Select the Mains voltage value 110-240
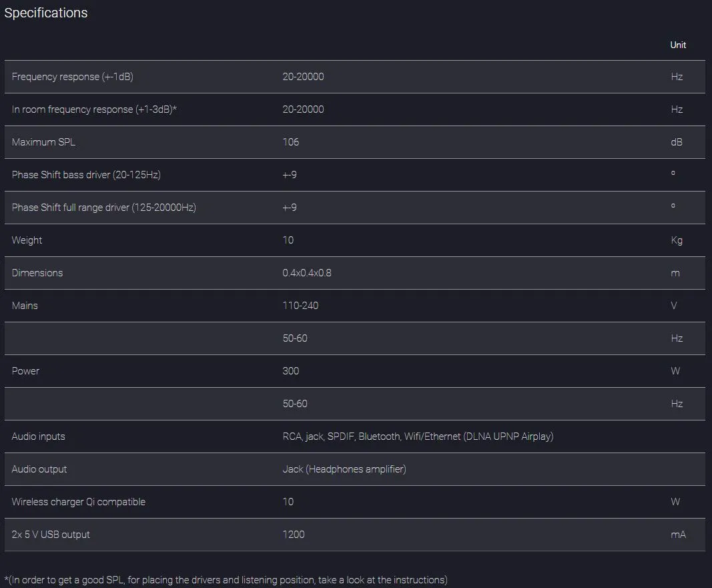Viewport: 712px width, 588px height. click(300, 306)
